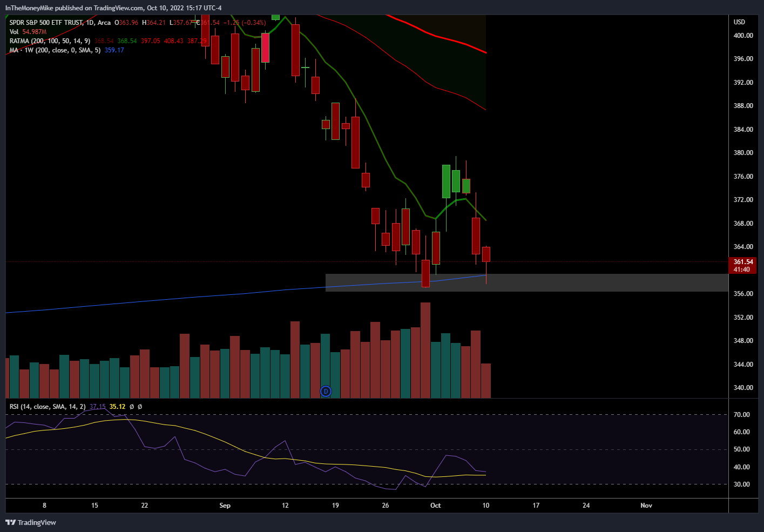Click the 376.00 price axis label
Viewport: 764px width, 532px height.
pos(743,177)
